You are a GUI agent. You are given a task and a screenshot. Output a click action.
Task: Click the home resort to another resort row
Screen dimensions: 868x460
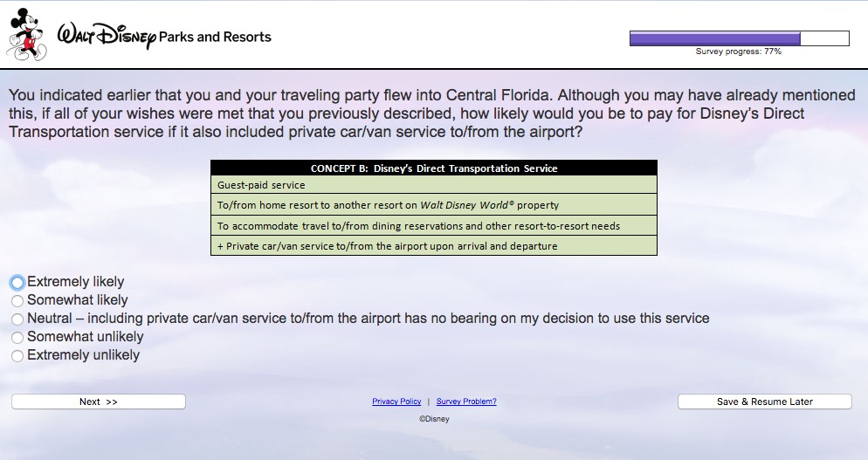[434, 205]
